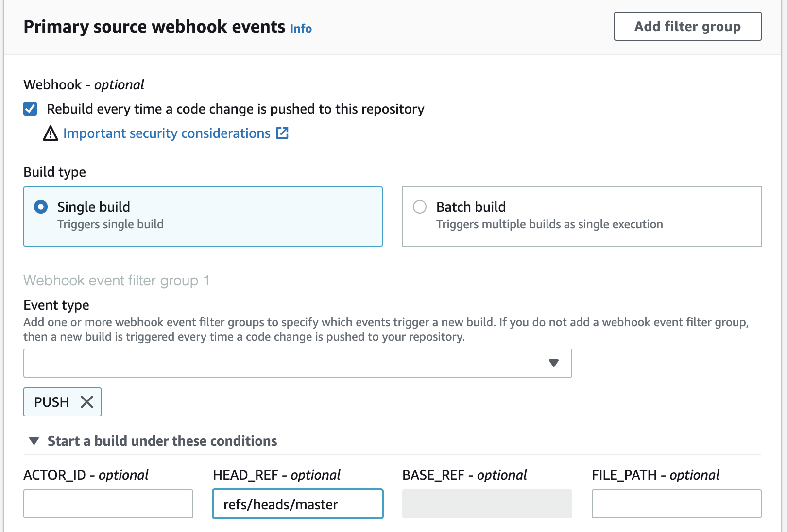Click the Event type dropdown caret arrow

point(553,363)
